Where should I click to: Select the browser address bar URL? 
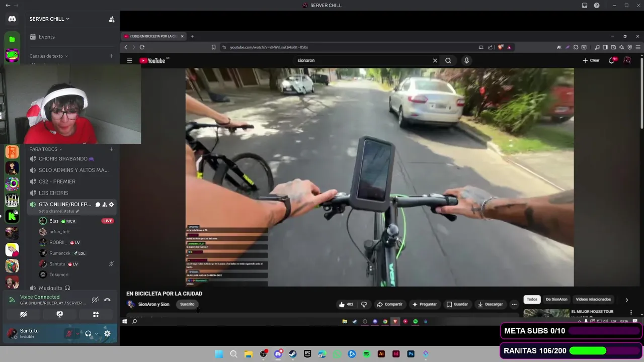pos(269,47)
